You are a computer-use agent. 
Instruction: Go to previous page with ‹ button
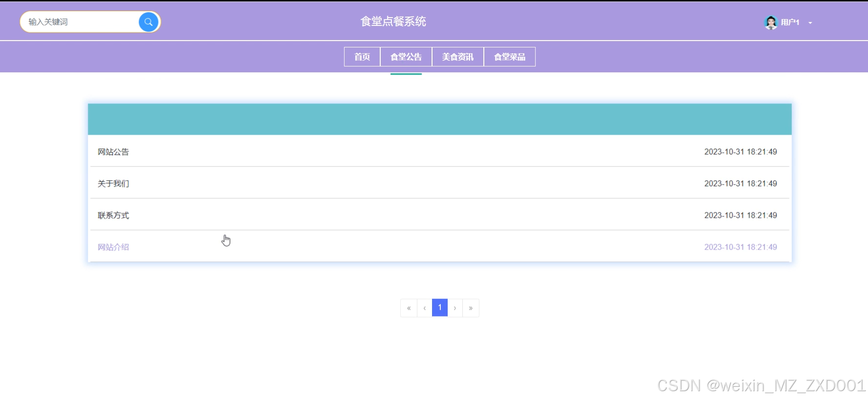click(x=425, y=308)
